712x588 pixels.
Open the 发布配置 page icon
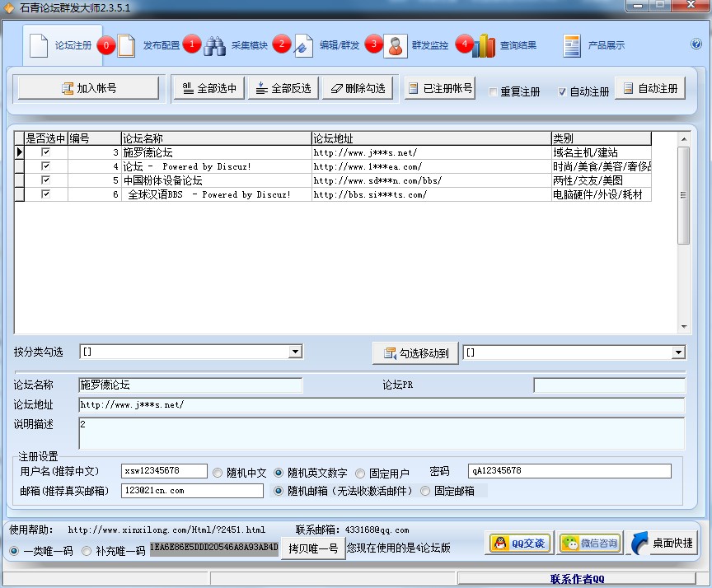point(126,46)
